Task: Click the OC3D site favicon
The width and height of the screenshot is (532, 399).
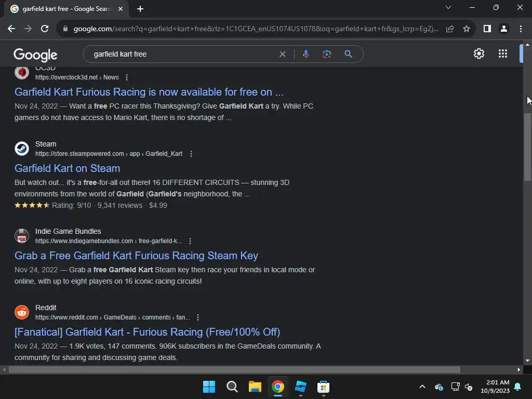Action: [x=22, y=73]
